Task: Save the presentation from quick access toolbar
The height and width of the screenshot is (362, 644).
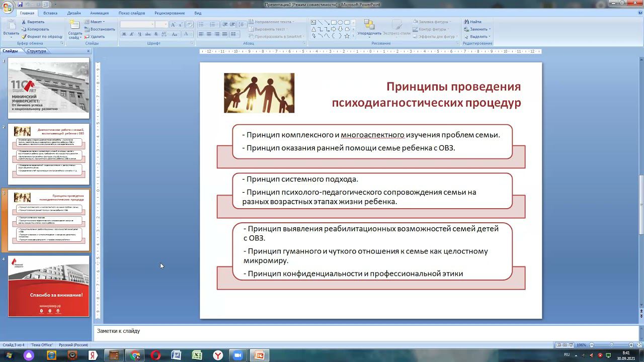Action: click(20, 4)
